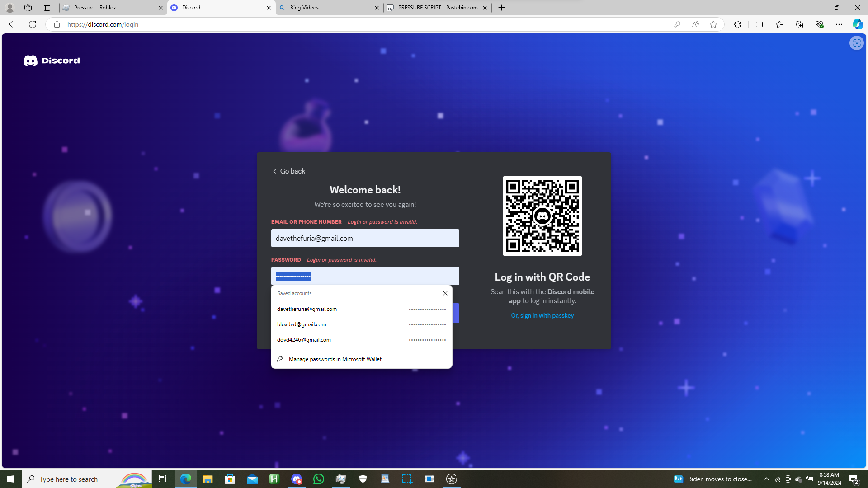Add page to favorites with star icon
The image size is (868, 488).
[713, 24]
